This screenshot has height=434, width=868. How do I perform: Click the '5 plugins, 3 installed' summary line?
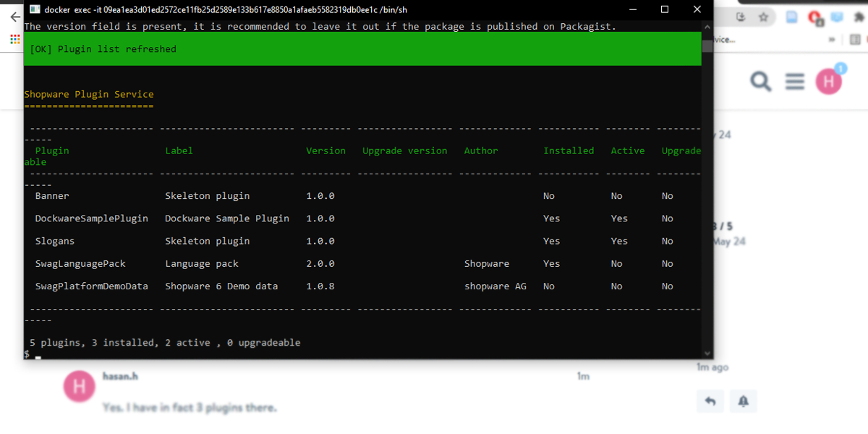click(165, 342)
